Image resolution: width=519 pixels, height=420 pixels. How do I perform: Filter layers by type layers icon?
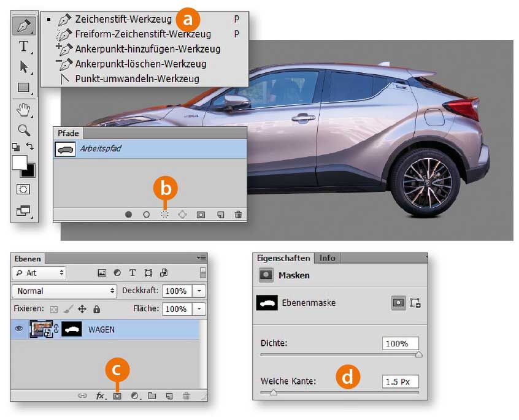point(133,273)
